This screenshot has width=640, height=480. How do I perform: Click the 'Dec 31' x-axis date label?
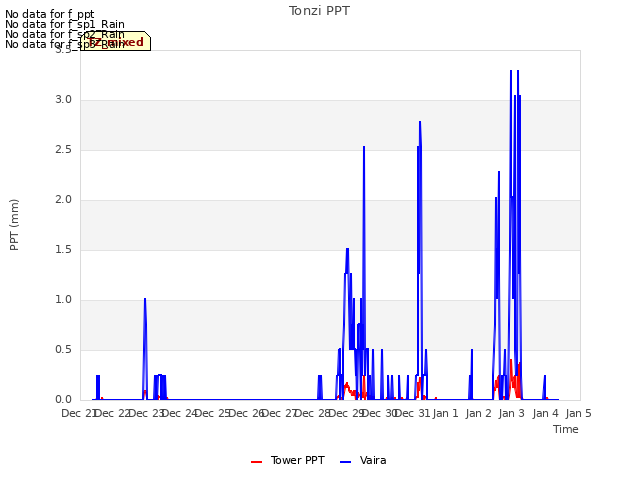click(413, 413)
